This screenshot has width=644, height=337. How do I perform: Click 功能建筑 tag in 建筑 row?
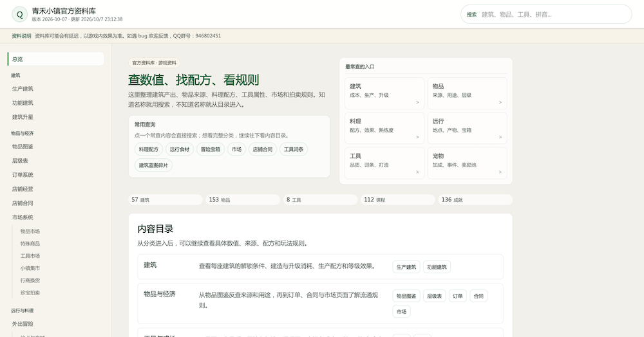[x=437, y=267]
